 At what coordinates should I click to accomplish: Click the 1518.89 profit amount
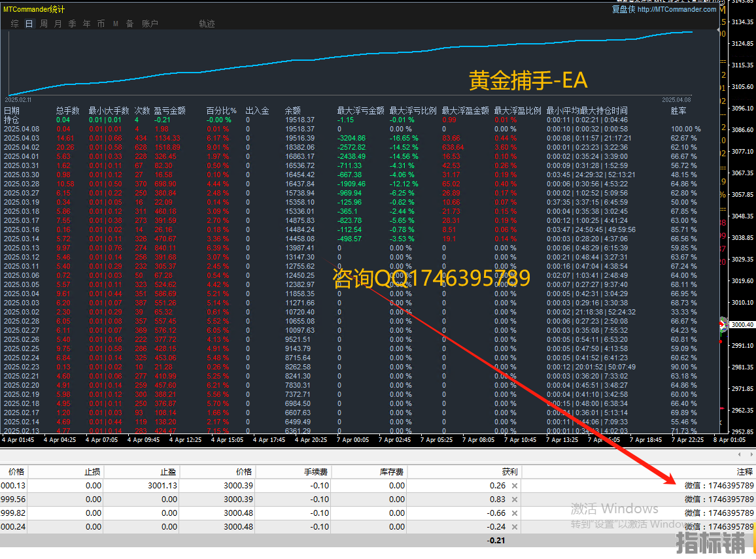click(x=167, y=148)
